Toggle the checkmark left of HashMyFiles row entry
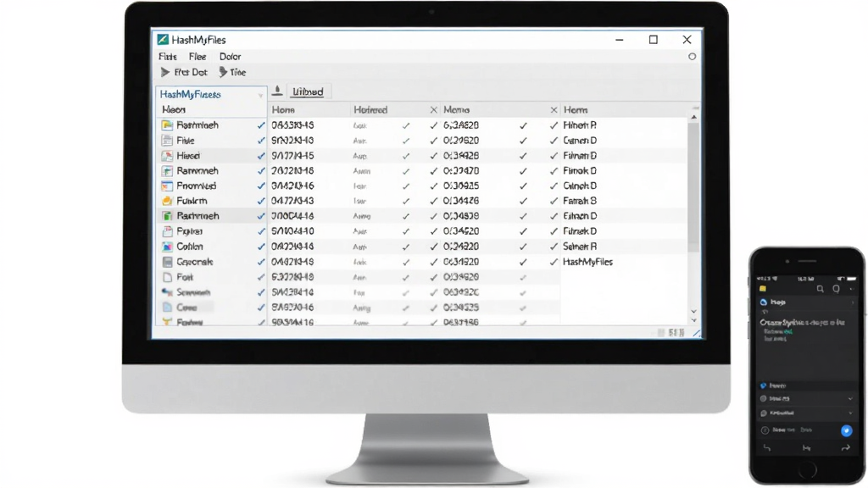Screen dimensions: 868x488 [554, 263]
